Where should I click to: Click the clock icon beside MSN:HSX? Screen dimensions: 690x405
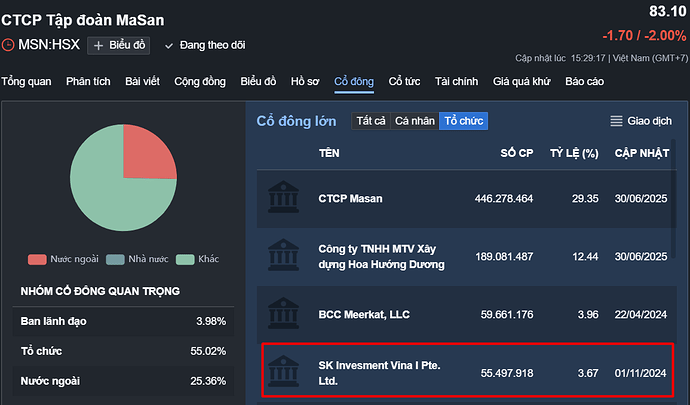coord(9,45)
